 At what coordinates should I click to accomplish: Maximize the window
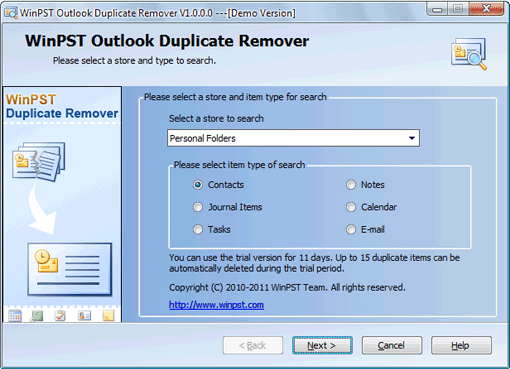(x=458, y=9)
